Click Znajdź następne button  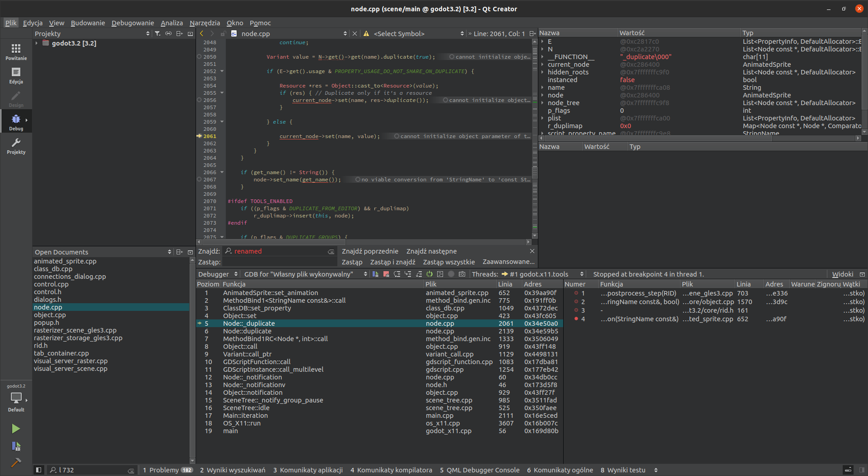(431, 251)
